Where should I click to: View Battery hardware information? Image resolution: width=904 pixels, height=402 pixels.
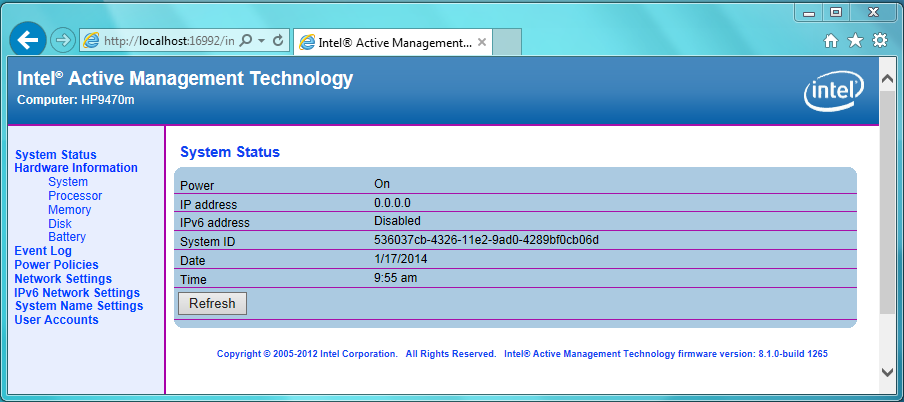(x=67, y=236)
